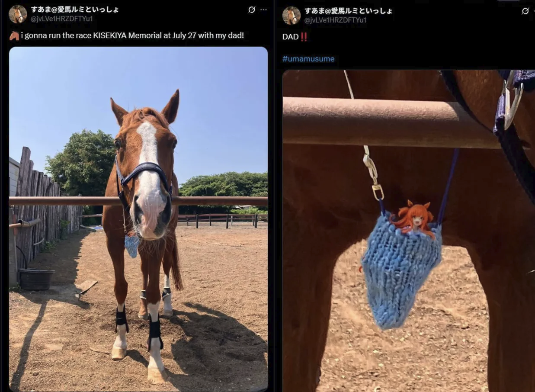This screenshot has height=392, width=535.
Task: Open the horse avatar on the KISEKIYA tweet
Action: pyautogui.click(x=18, y=14)
